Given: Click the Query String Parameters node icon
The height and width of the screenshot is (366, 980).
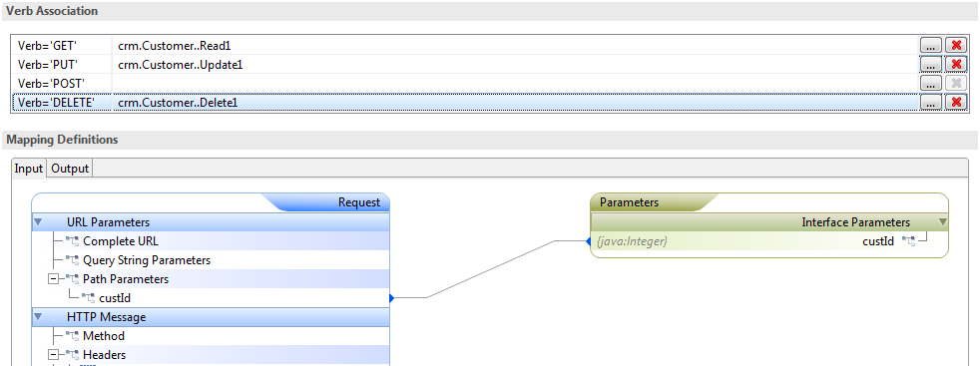Looking at the screenshot, I should pos(72,260).
